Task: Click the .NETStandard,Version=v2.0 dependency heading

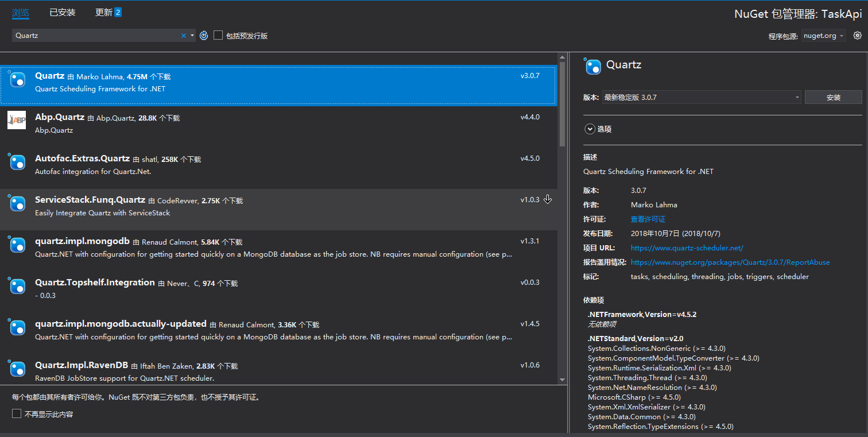Action: click(635, 339)
